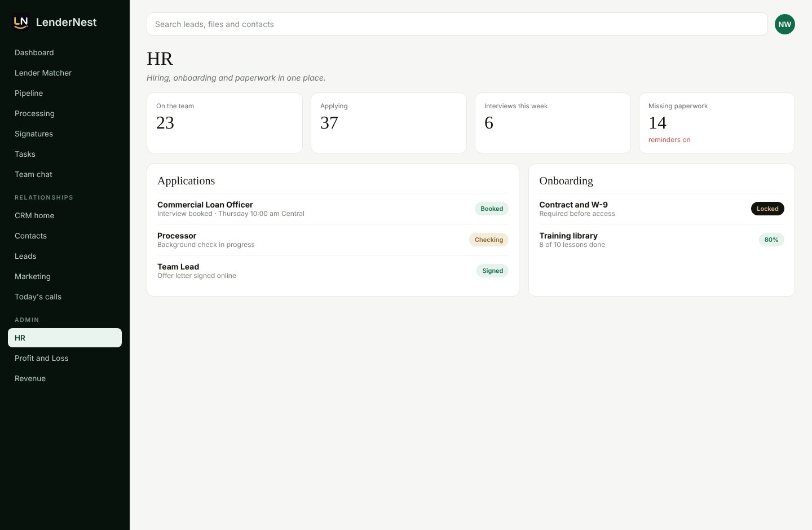Search leads, files and contacts field
The height and width of the screenshot is (530, 812).
(457, 24)
